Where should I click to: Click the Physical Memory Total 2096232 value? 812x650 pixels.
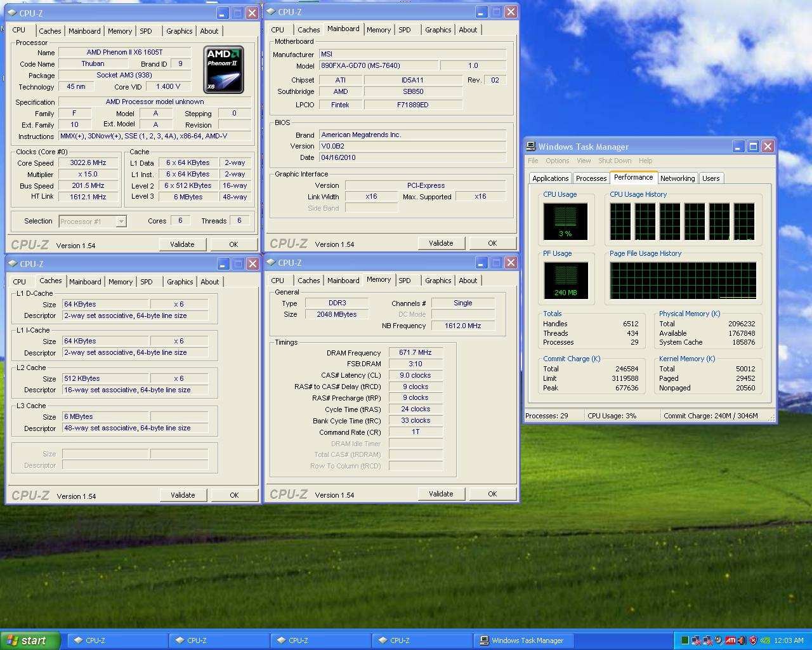tap(742, 324)
